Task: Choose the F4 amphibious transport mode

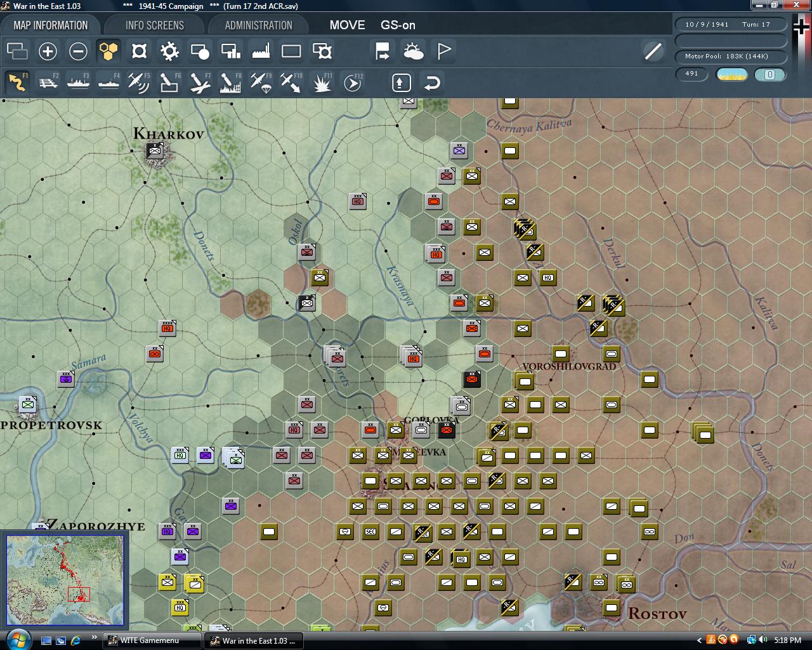Action: (109, 83)
